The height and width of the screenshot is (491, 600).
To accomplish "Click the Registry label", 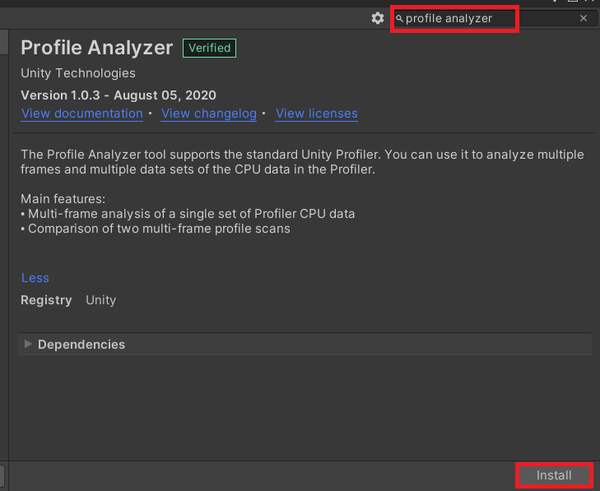I will click(x=46, y=300).
